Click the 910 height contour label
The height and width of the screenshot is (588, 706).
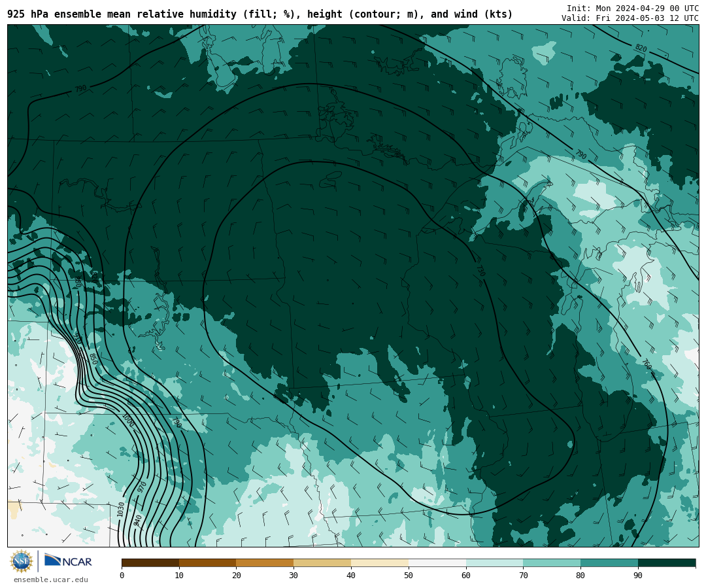coord(77,337)
